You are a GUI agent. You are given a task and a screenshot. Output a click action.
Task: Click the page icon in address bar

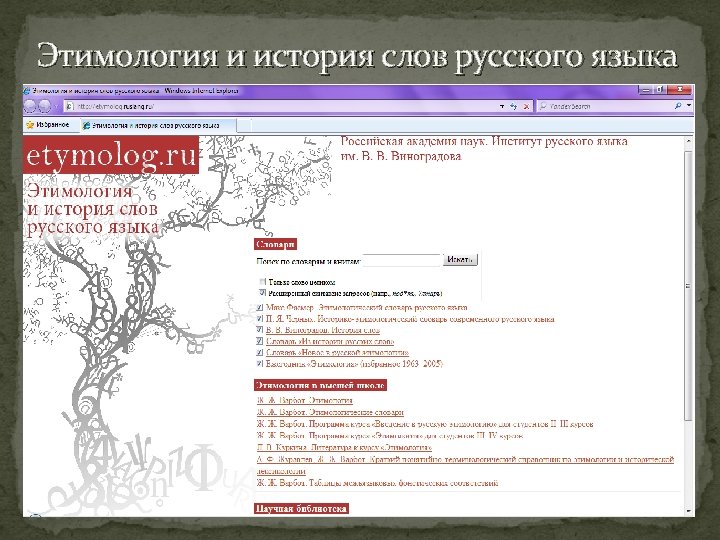pos(70,106)
